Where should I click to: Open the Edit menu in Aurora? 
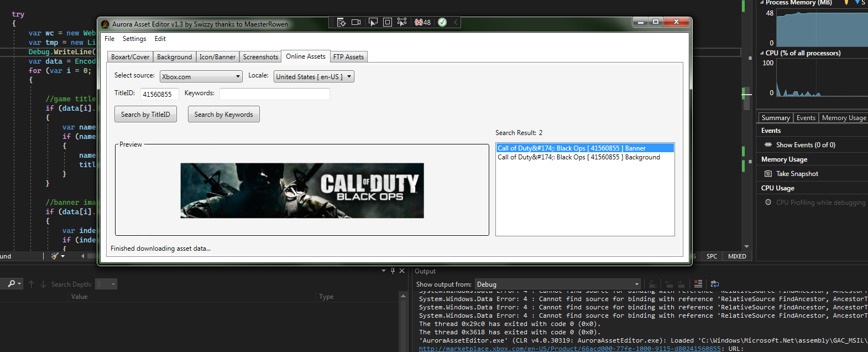point(160,39)
